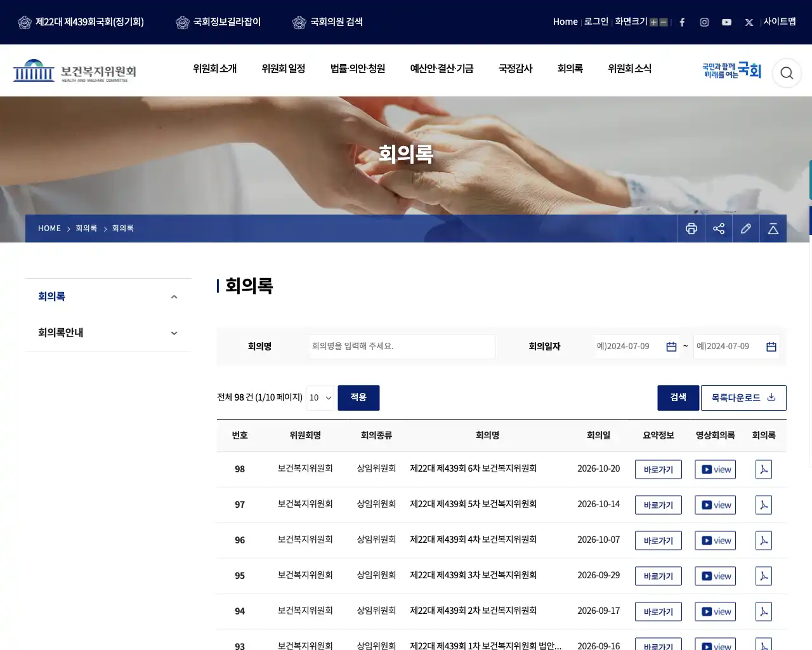The image size is (812, 650).
Task: Click the 적용 apply button
Action: click(358, 398)
